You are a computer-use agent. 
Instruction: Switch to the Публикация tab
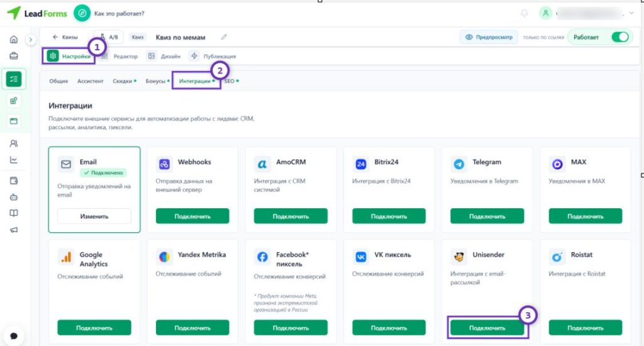[213, 56]
